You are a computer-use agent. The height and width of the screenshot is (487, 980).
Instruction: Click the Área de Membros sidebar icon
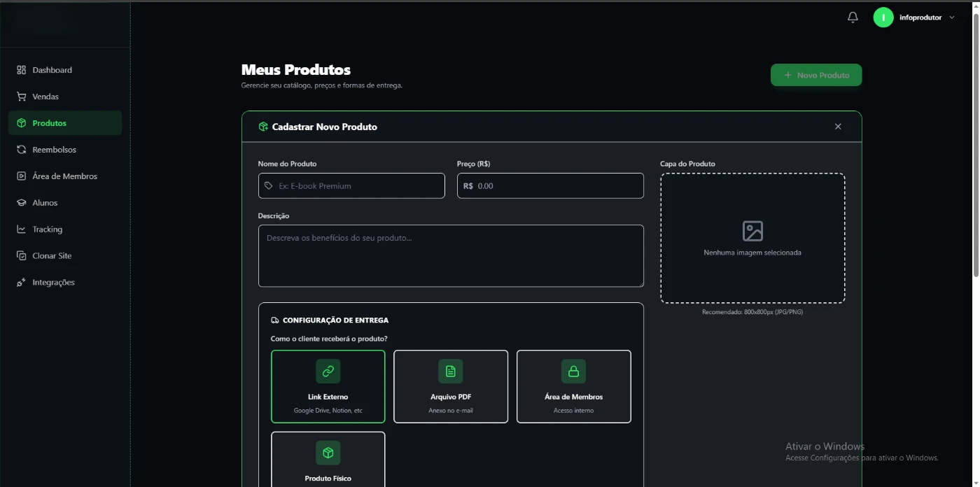pyautogui.click(x=22, y=176)
